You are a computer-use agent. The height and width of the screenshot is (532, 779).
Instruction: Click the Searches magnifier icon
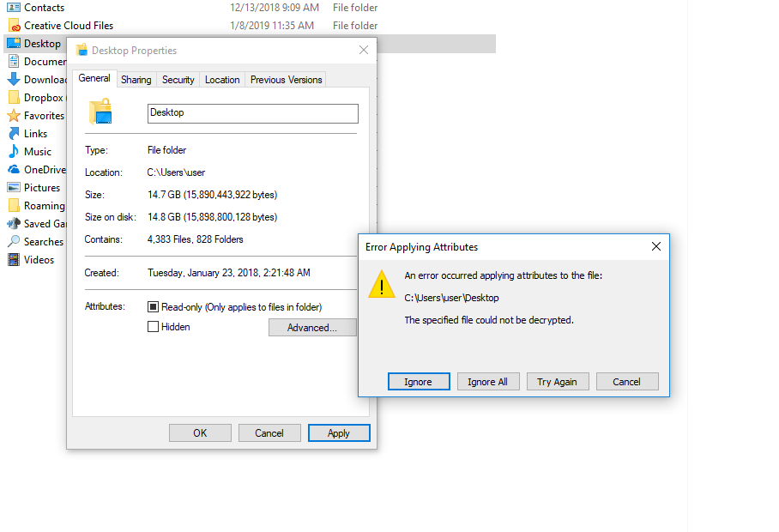pyautogui.click(x=14, y=241)
